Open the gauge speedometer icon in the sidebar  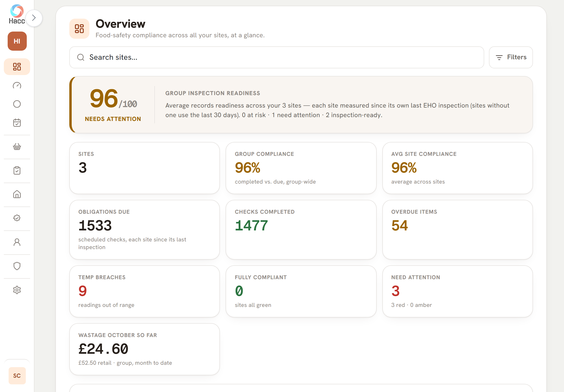tap(17, 85)
